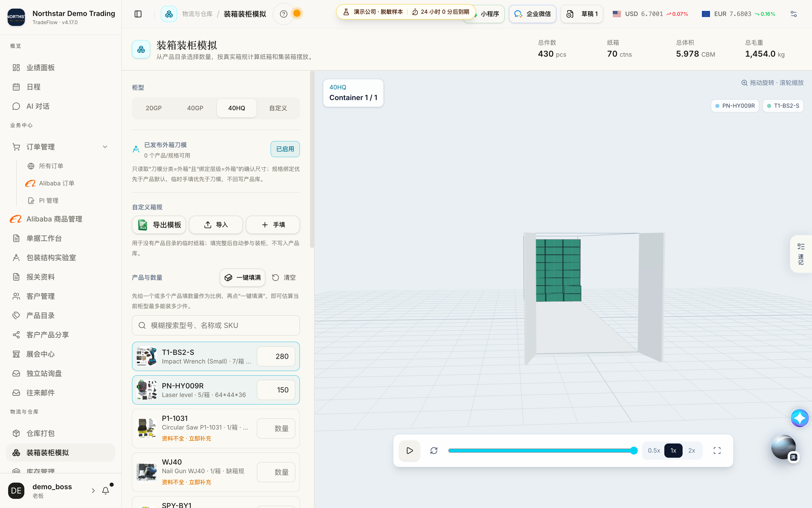Screen dimensions: 812x508
Task: Click 清空 to clear quantities
Action: [284, 278]
